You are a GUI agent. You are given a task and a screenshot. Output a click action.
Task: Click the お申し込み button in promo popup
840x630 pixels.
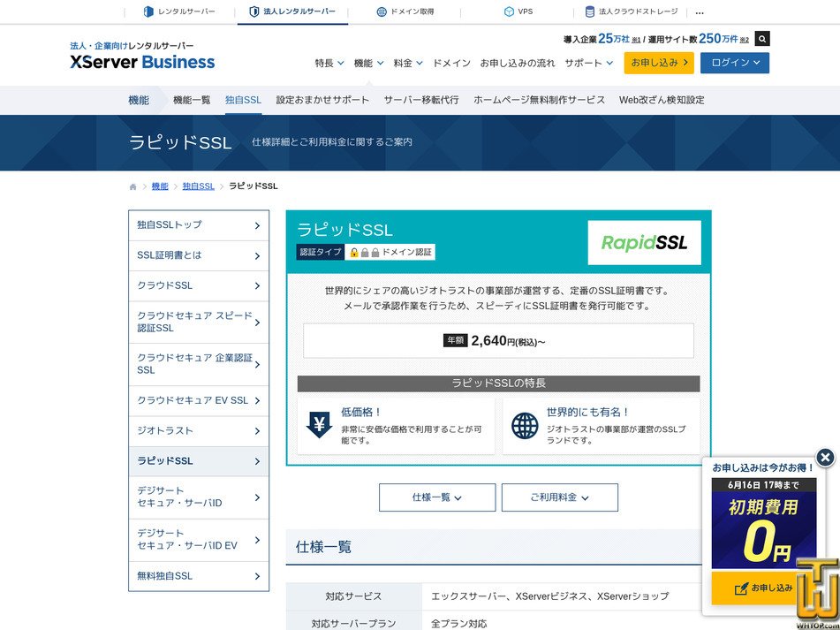tap(763, 588)
